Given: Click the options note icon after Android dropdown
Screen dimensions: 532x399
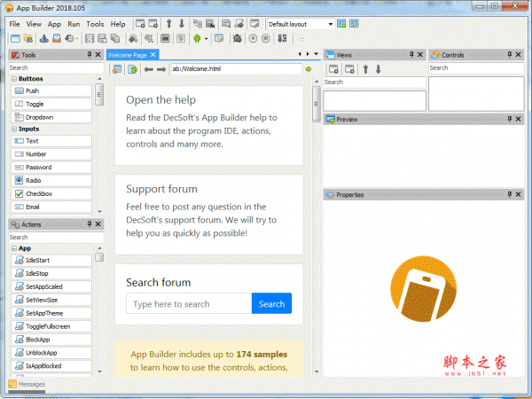Looking at the screenshot, I should (x=219, y=38).
